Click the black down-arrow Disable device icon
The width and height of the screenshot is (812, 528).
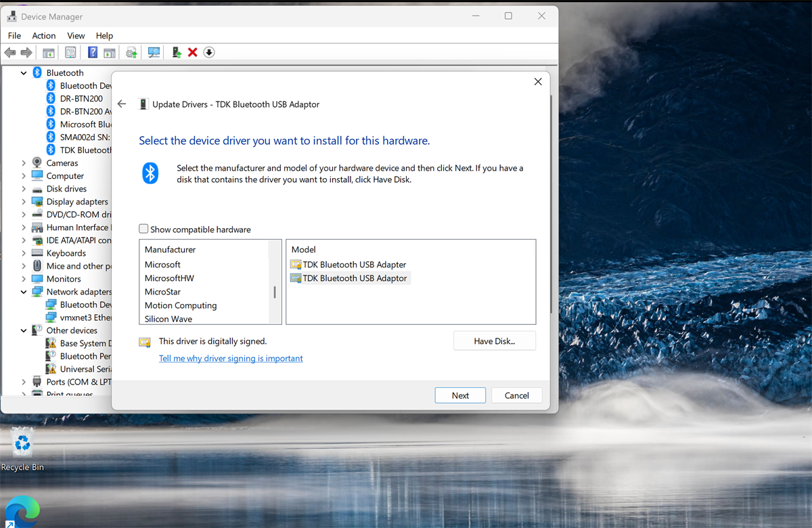tap(209, 53)
